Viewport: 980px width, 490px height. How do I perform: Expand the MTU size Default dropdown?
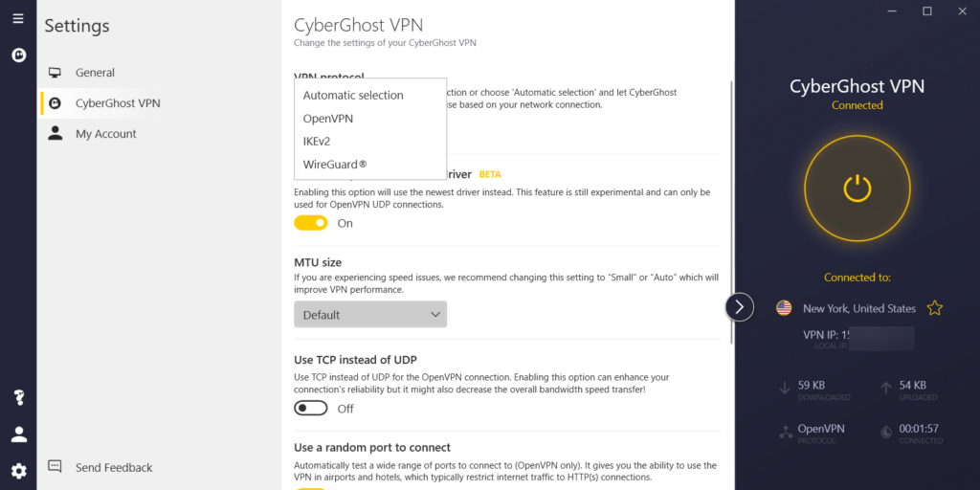tap(369, 314)
